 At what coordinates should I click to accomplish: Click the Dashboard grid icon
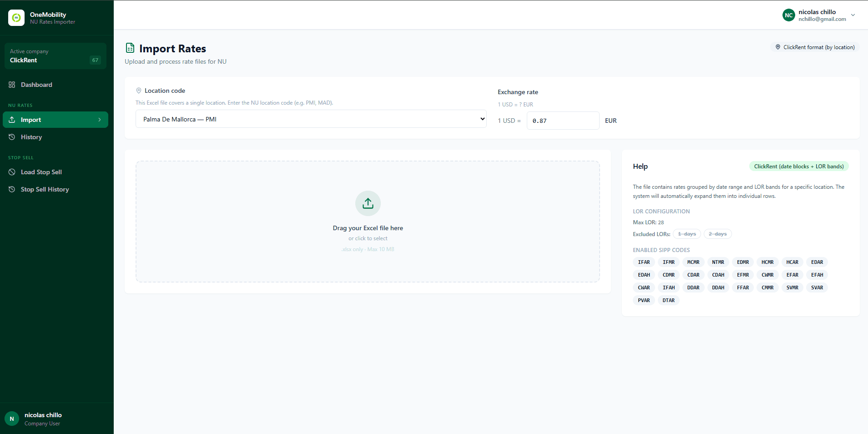click(12, 85)
